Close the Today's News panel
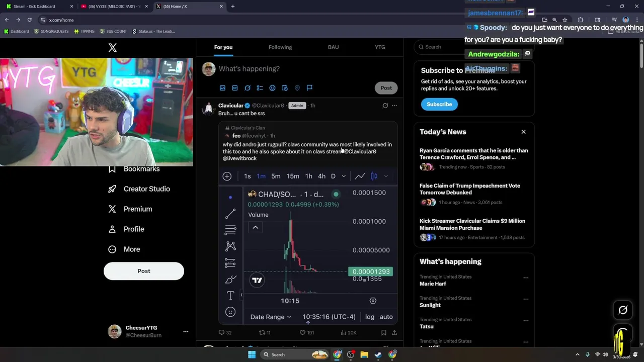Image resolution: width=644 pixels, height=362 pixels. pyautogui.click(x=523, y=132)
